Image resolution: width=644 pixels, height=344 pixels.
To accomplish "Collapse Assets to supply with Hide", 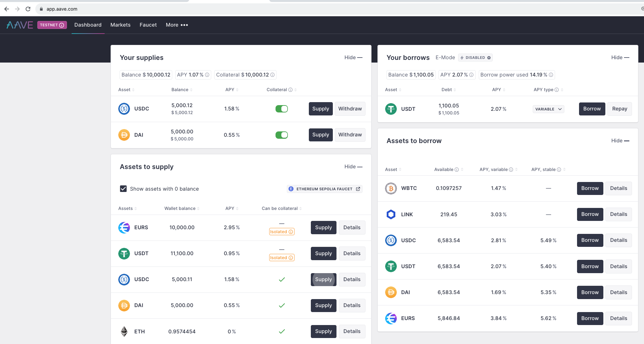I will tap(353, 167).
